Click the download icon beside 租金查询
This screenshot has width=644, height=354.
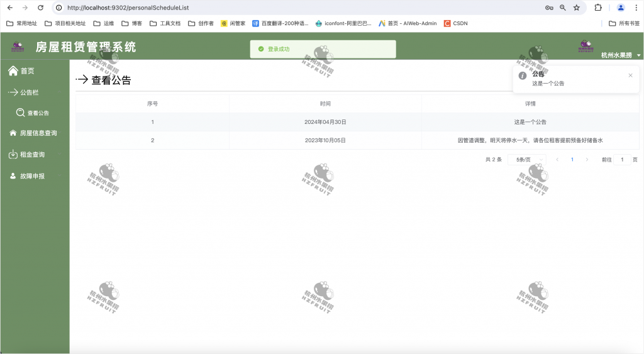coord(13,155)
